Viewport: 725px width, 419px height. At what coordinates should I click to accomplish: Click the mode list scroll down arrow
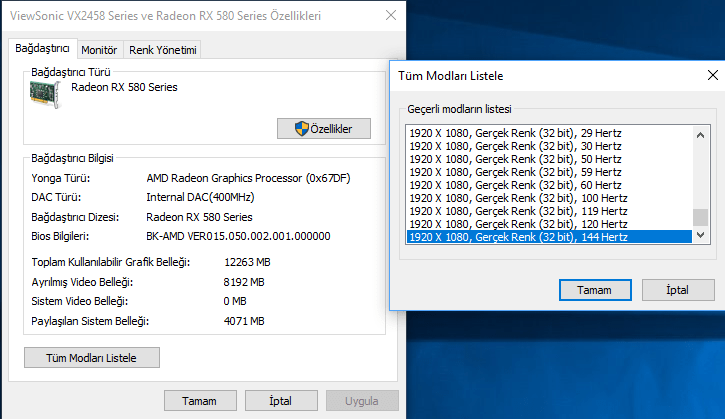click(x=700, y=235)
